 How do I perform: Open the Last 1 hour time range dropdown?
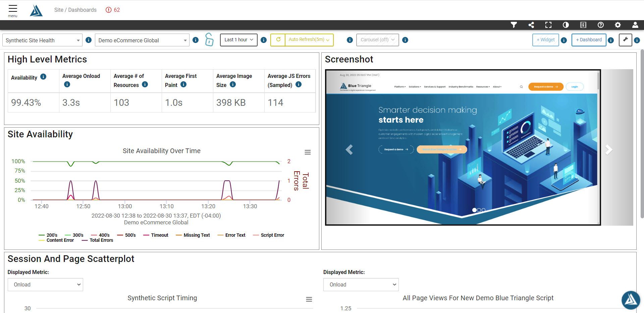tap(239, 40)
